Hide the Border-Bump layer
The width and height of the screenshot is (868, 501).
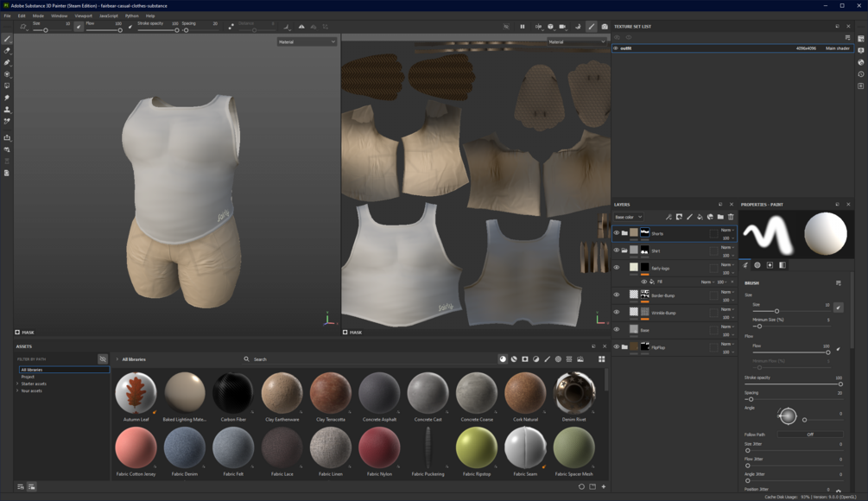[616, 295]
